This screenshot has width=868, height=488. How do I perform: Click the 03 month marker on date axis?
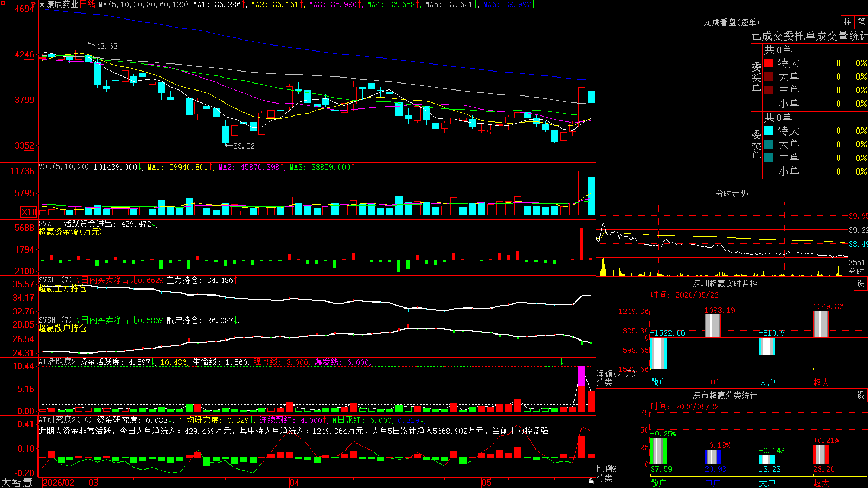pos(93,483)
